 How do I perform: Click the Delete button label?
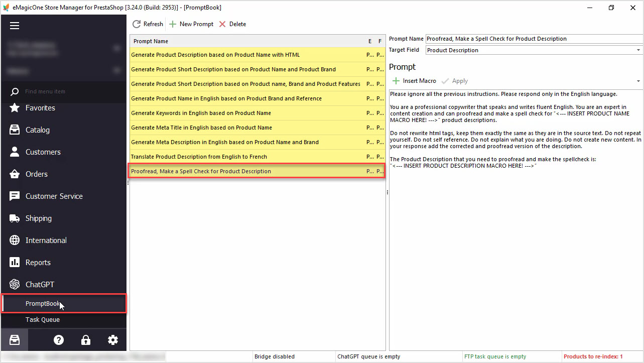[238, 24]
